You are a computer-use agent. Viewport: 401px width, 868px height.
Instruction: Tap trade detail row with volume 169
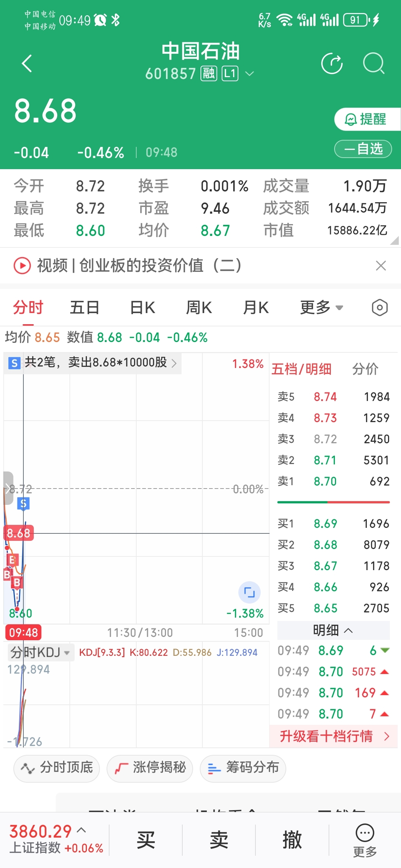click(333, 693)
